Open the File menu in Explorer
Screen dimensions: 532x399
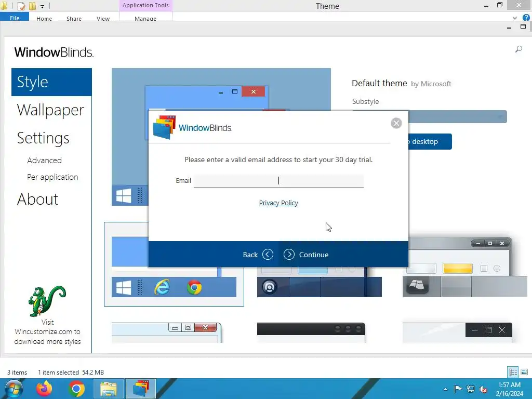tap(15, 18)
